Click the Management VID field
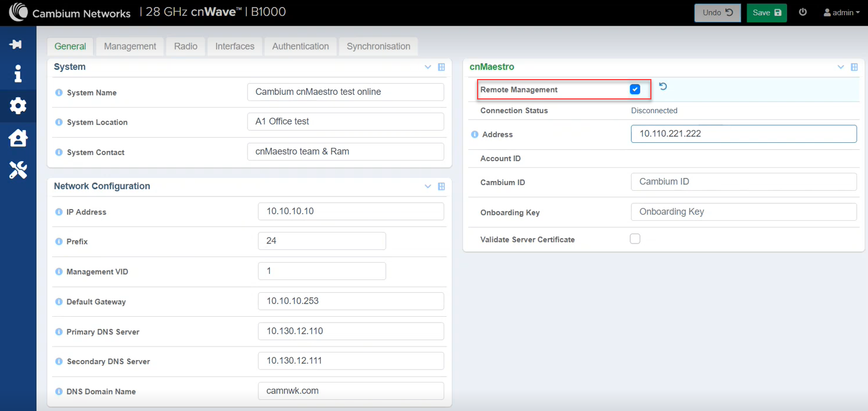 click(x=322, y=270)
